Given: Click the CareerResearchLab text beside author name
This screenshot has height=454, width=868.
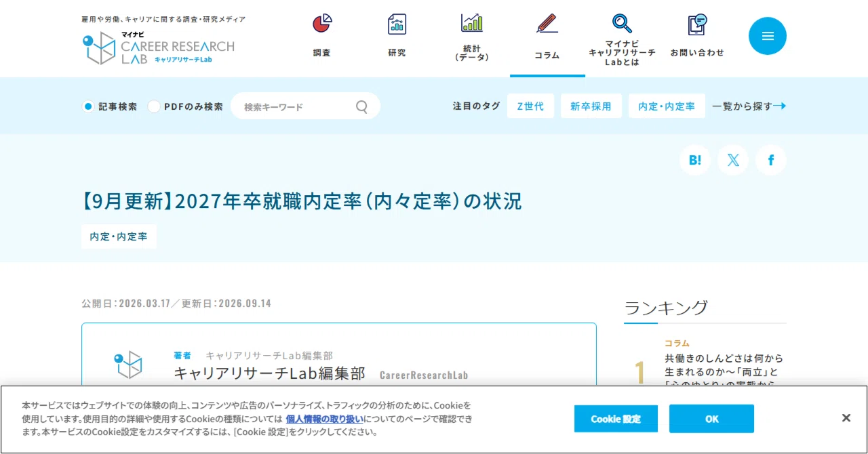Looking at the screenshot, I should click(x=424, y=375).
